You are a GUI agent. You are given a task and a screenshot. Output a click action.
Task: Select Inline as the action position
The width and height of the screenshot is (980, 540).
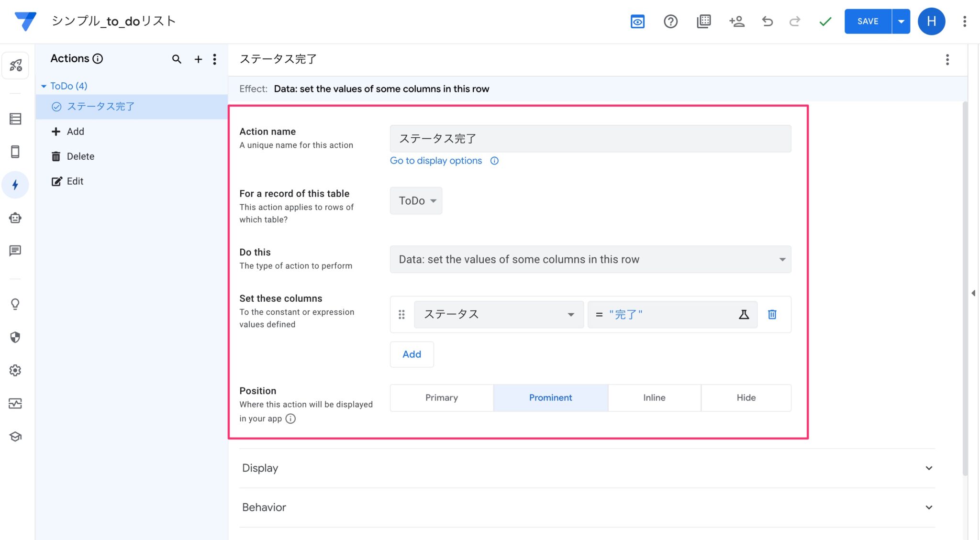[654, 397]
